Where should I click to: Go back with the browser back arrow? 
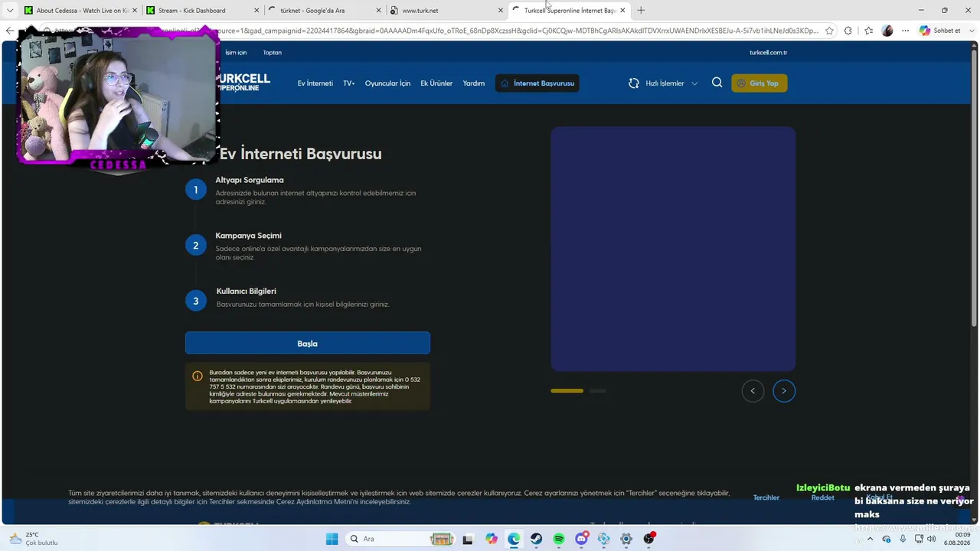click(9, 31)
